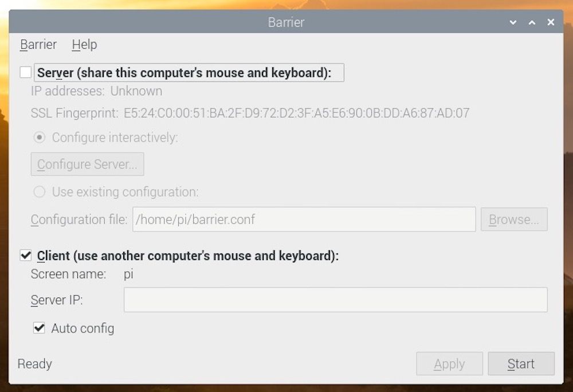Browse for a configuration file
Screen dimensions: 573x392
[x=514, y=219]
